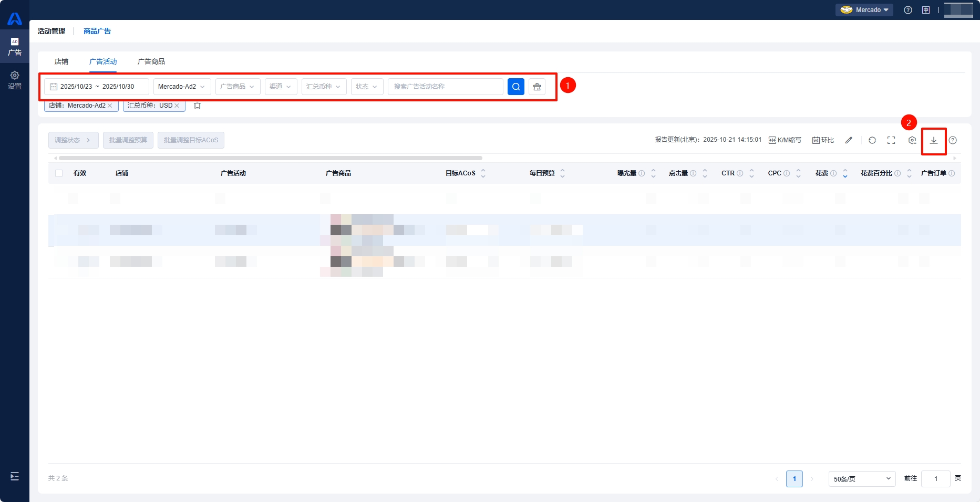This screenshot has width=980, height=502.
Task: Click the refresh icon in table toolbar
Action: click(x=872, y=140)
